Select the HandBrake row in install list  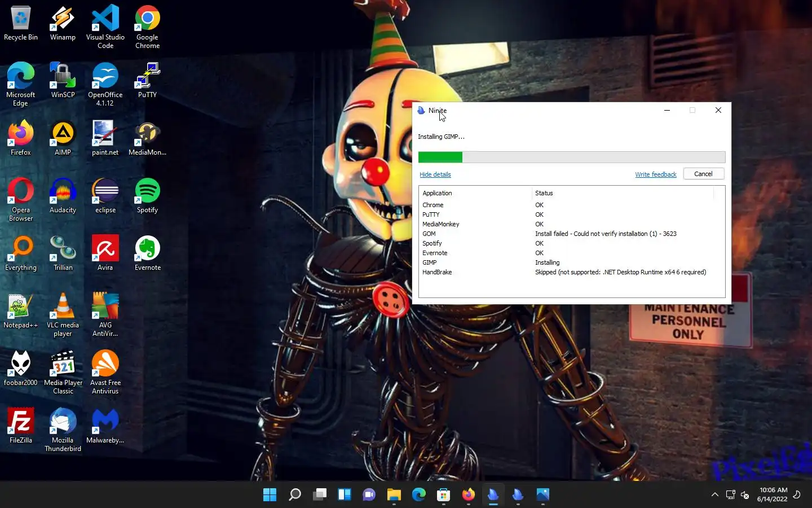572,272
